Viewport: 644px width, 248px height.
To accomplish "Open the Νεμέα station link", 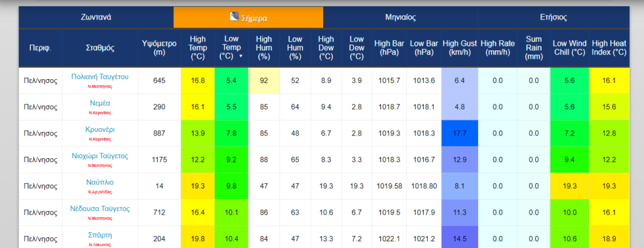I will 100,103.
